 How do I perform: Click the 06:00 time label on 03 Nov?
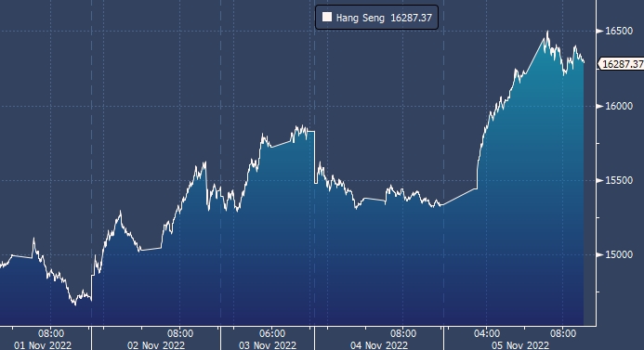pyautogui.click(x=272, y=333)
